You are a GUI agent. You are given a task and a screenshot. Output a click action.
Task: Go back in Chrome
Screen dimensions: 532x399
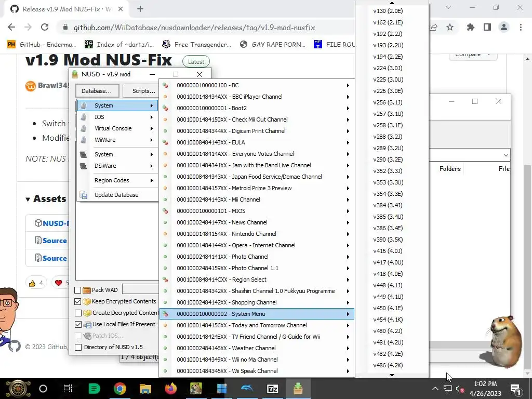pos(11,27)
